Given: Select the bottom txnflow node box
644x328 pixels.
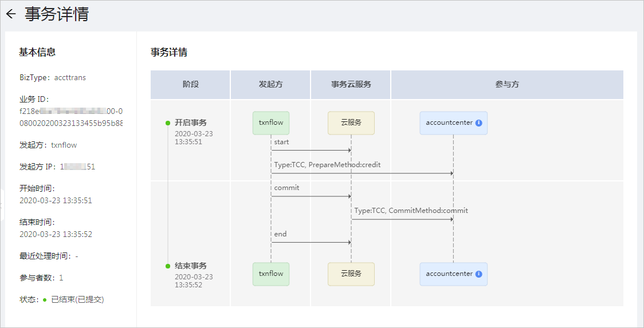Looking at the screenshot, I should [271, 274].
